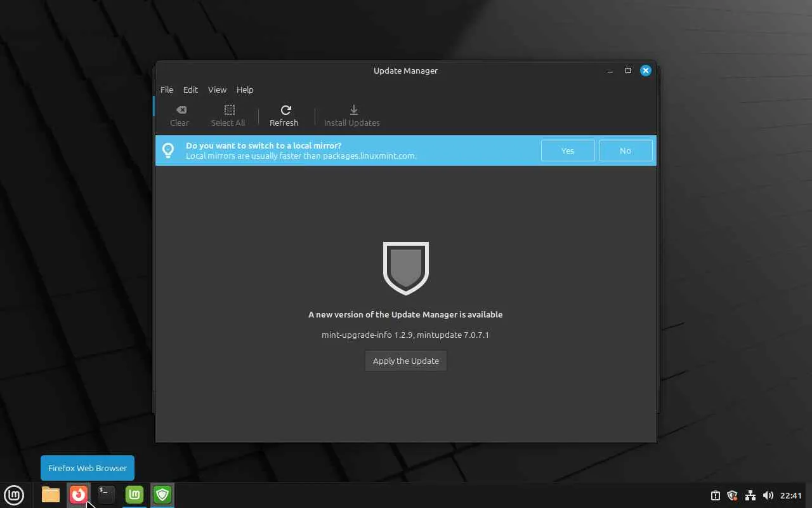Maximize the Update Manager window
This screenshot has height=508, width=812.
628,70
